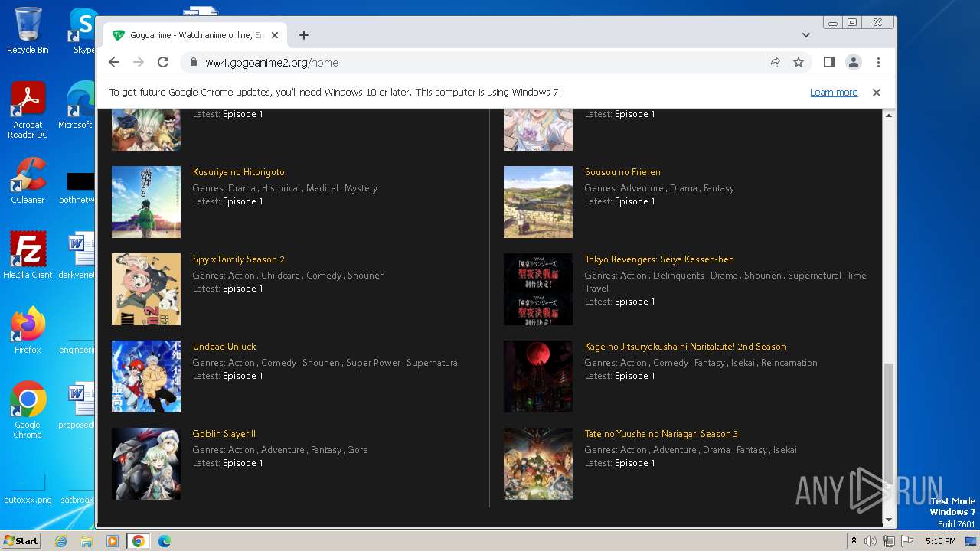Open Chrome profile avatar icon
Image resolution: width=980 pixels, height=551 pixels.
853,63
